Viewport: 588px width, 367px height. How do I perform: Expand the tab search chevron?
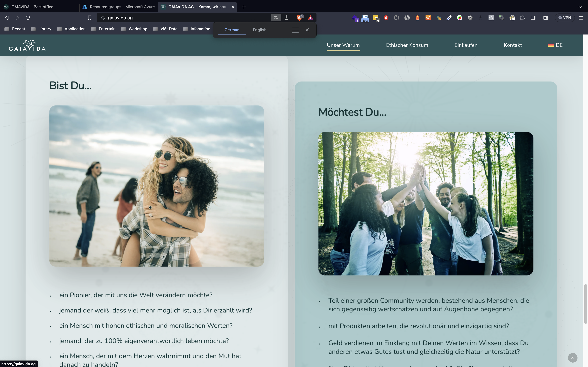[x=580, y=7]
